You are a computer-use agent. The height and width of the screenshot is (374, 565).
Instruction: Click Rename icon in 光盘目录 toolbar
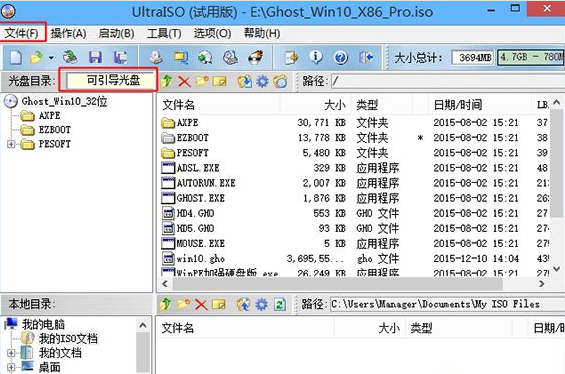click(219, 81)
